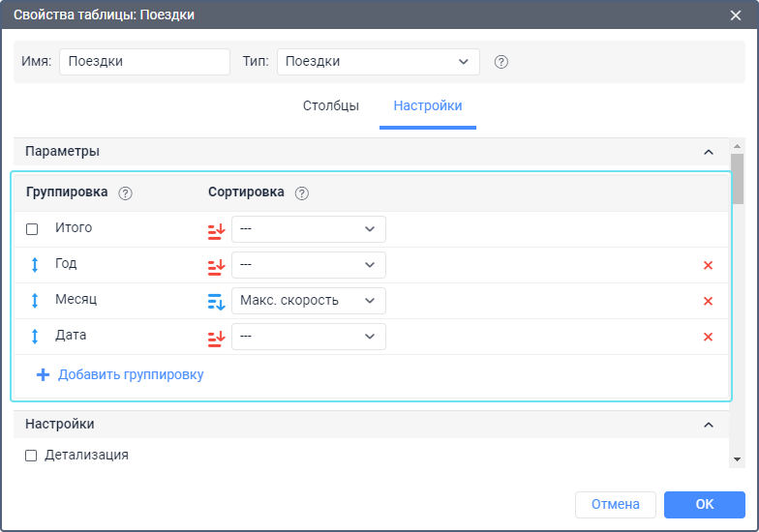Click sort direction icon in Год row
The height and width of the screenshot is (532, 759).
[216, 265]
